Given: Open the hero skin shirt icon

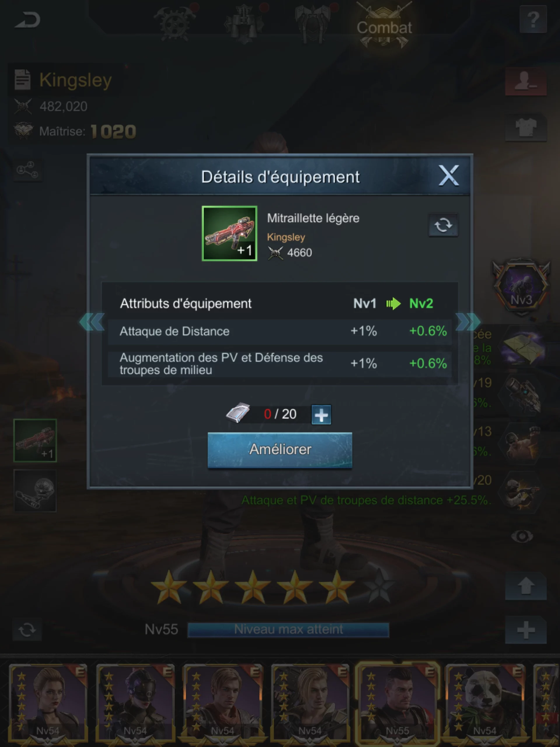Looking at the screenshot, I should [526, 127].
